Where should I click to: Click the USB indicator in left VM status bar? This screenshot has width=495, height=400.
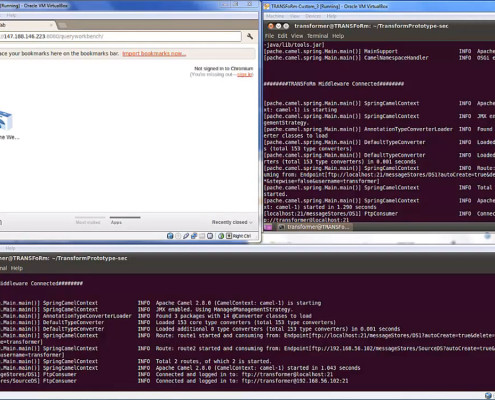click(186, 236)
